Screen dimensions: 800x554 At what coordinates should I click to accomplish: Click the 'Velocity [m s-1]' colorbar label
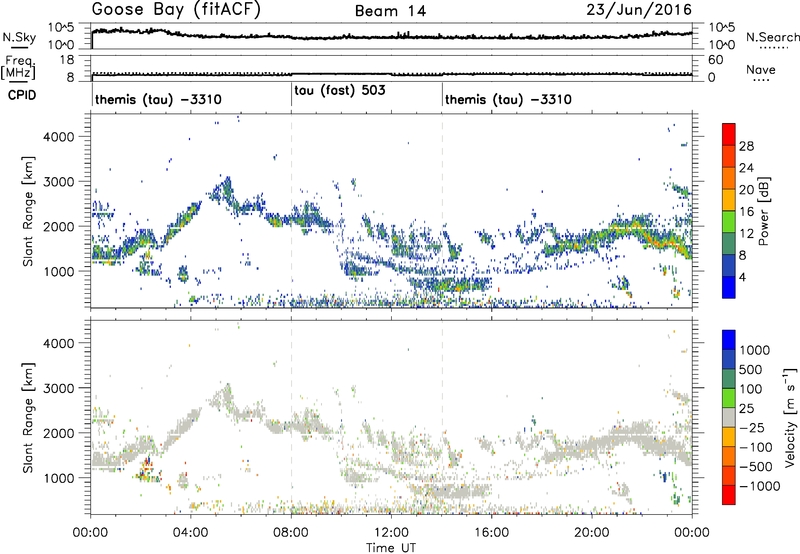[789, 417]
